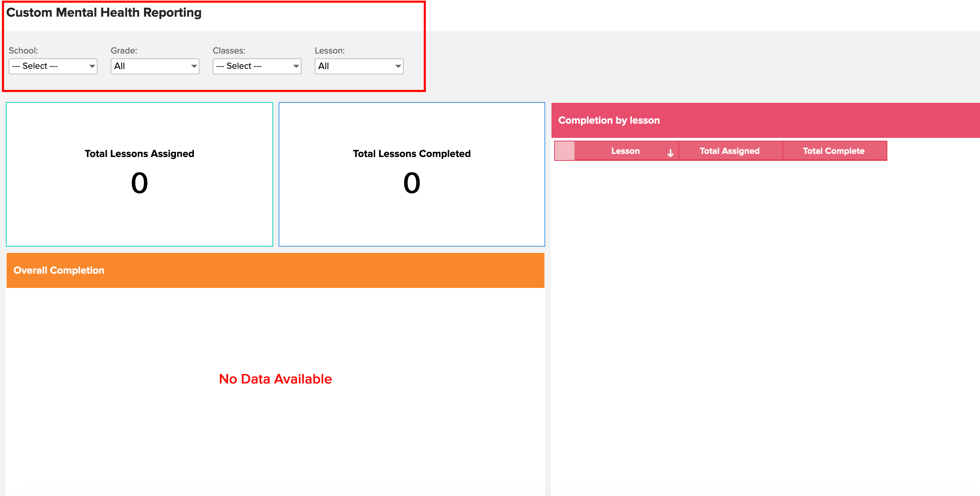
Task: Sort by the Lesson column header
Action: coord(625,151)
